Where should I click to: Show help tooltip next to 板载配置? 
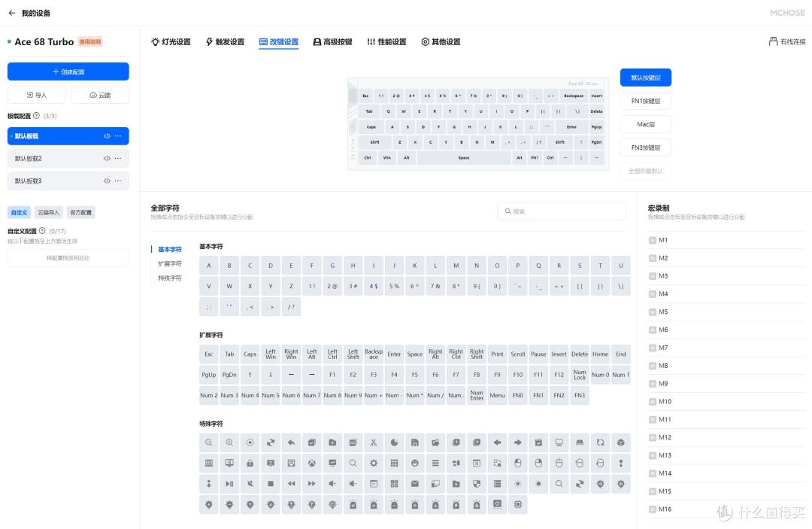36,116
